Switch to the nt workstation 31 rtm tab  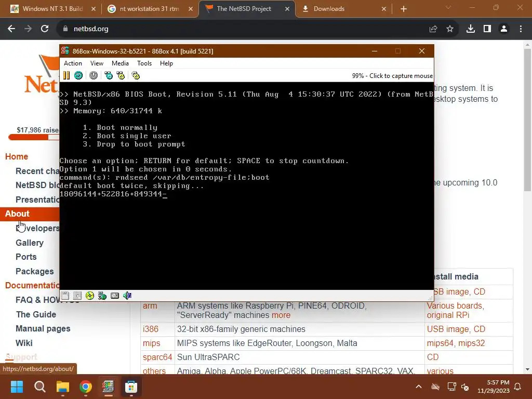pyautogui.click(x=149, y=9)
